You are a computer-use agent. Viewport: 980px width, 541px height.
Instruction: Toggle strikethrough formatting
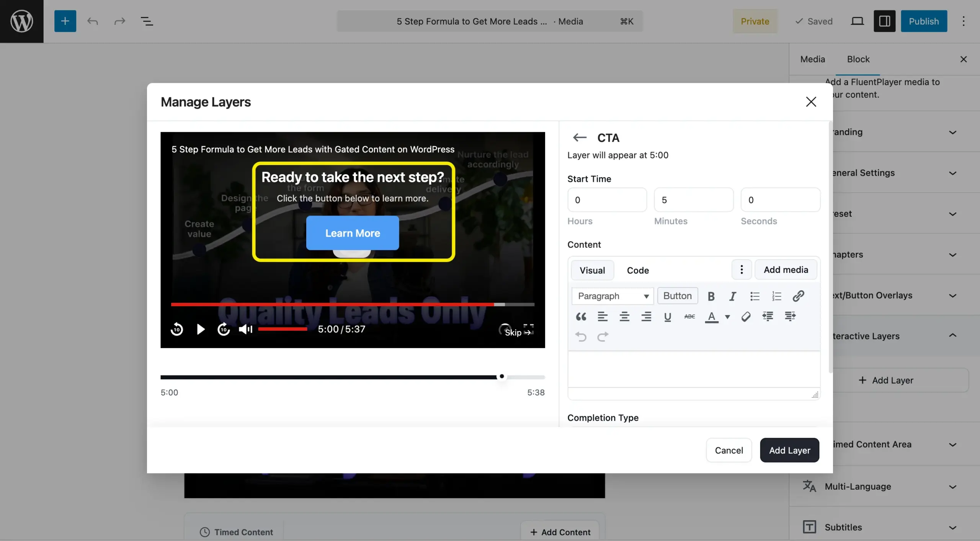689,317
